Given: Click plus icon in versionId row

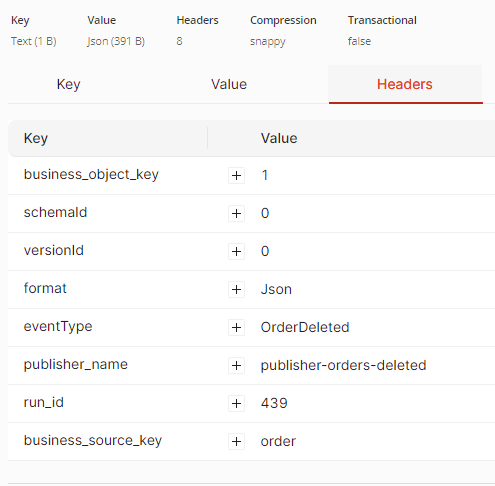Looking at the screenshot, I should [x=236, y=251].
